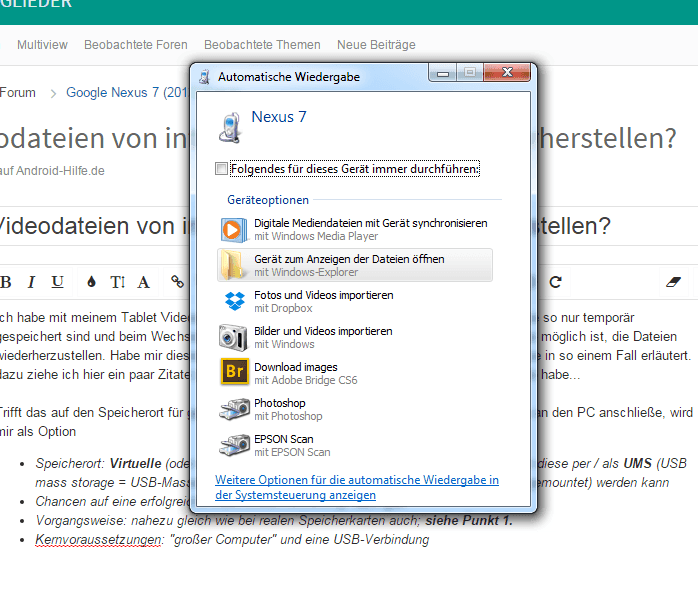The image size is (698, 602).
Task: Click the Nexus 7 device icon
Action: click(x=230, y=127)
